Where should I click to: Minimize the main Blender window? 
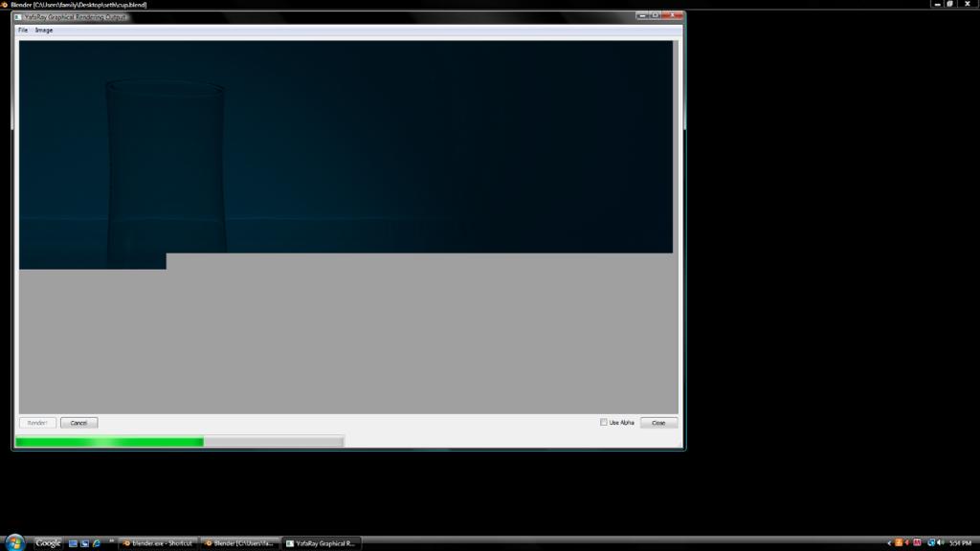(937, 4)
